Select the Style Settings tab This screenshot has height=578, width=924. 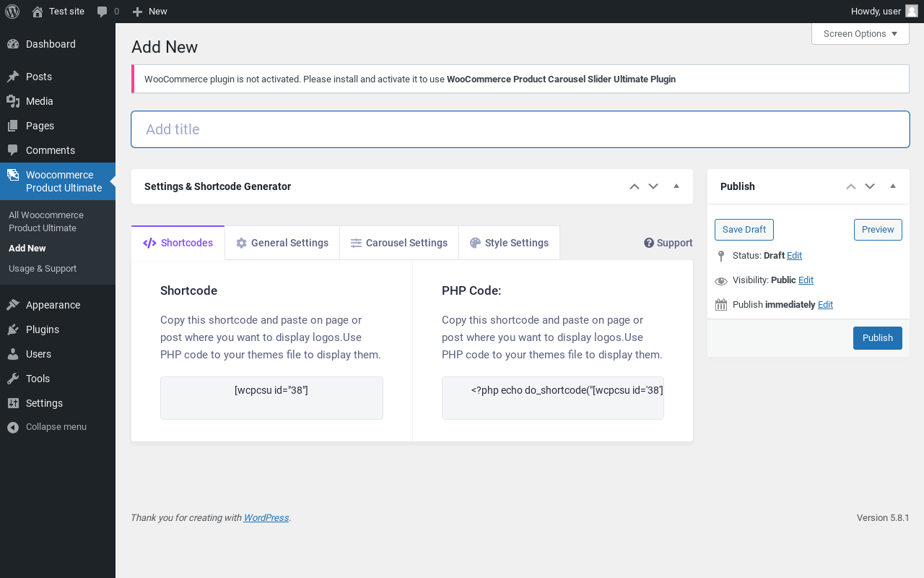click(509, 243)
